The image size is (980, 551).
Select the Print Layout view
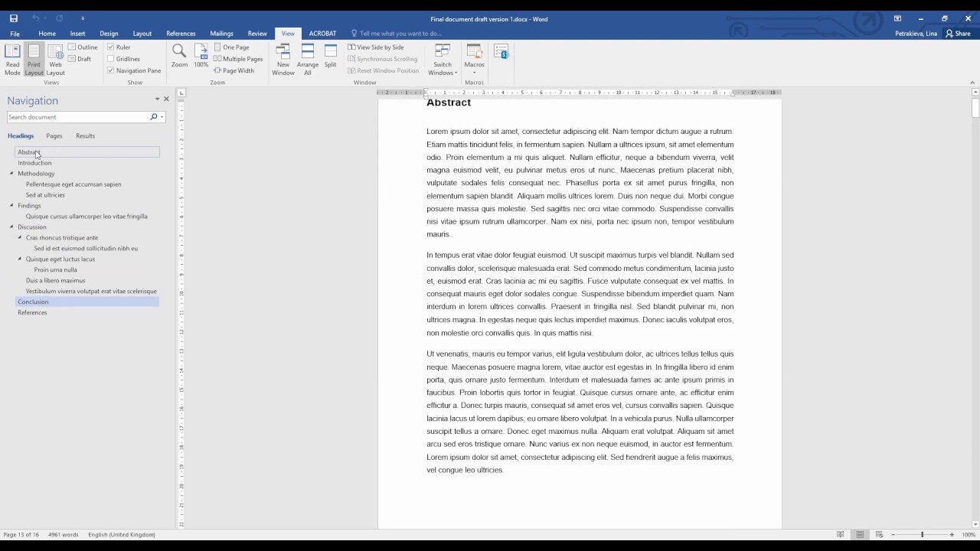(34, 60)
